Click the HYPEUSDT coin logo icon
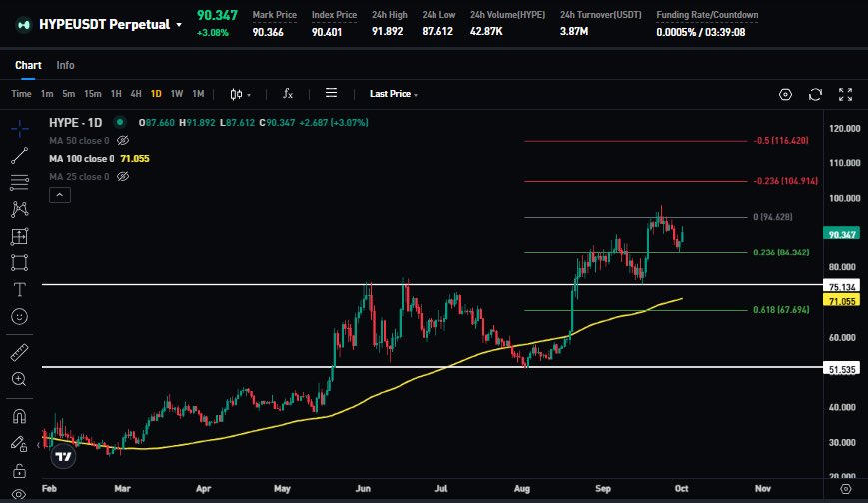The height and width of the screenshot is (503, 868). point(23,25)
